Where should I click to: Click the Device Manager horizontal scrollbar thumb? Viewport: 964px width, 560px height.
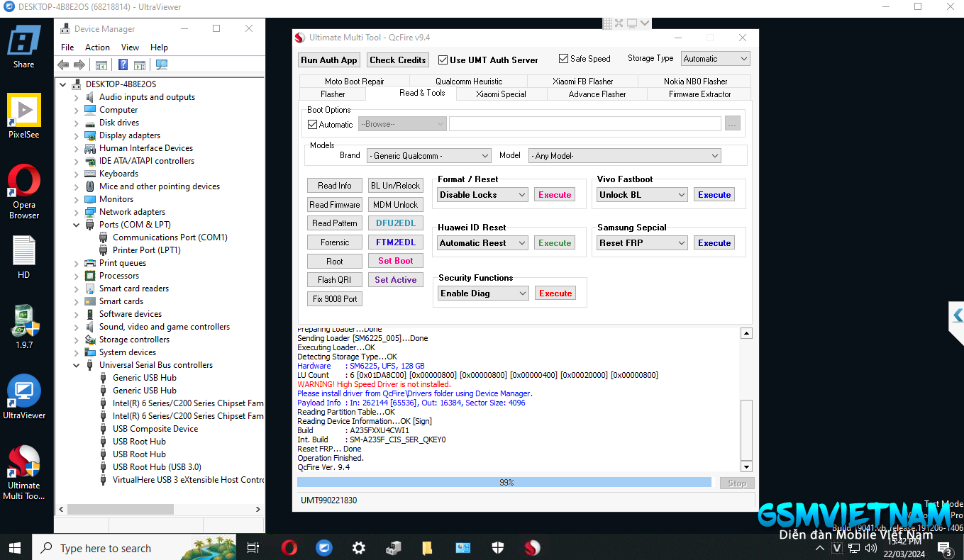tap(121, 510)
